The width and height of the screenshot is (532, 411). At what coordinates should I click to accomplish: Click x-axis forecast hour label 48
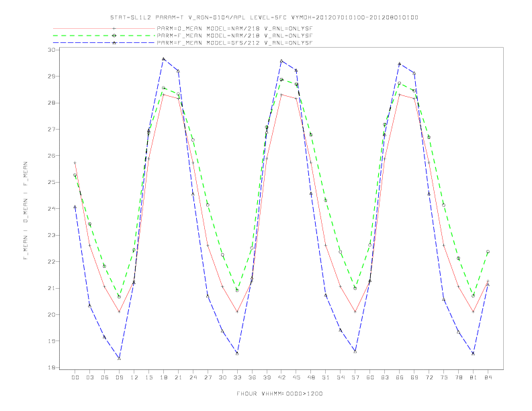point(311,377)
